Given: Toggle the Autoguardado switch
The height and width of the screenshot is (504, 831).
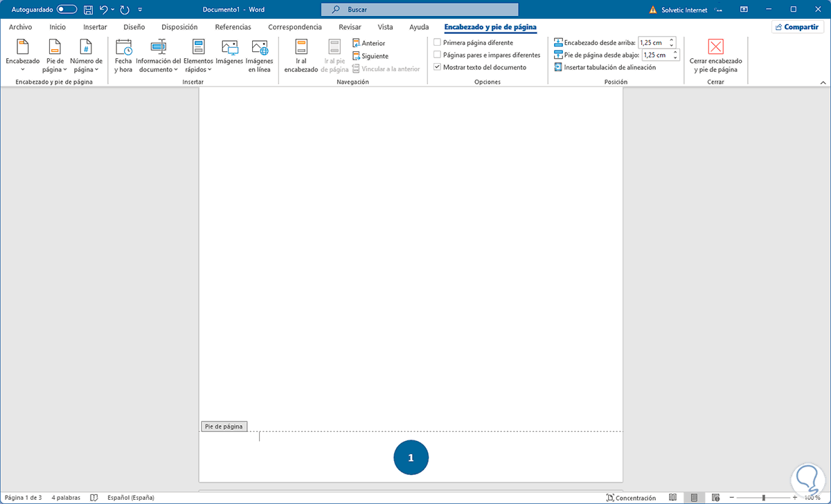Looking at the screenshot, I should pos(67,10).
